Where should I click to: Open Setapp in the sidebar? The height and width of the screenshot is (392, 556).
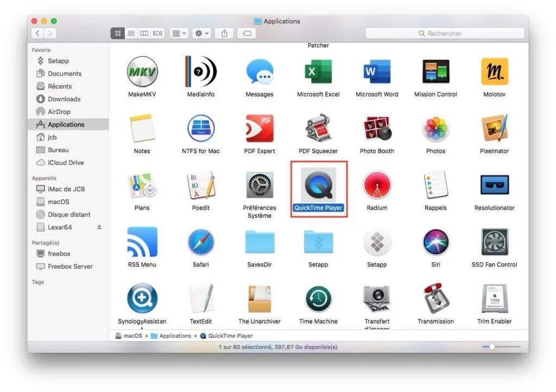click(x=68, y=61)
